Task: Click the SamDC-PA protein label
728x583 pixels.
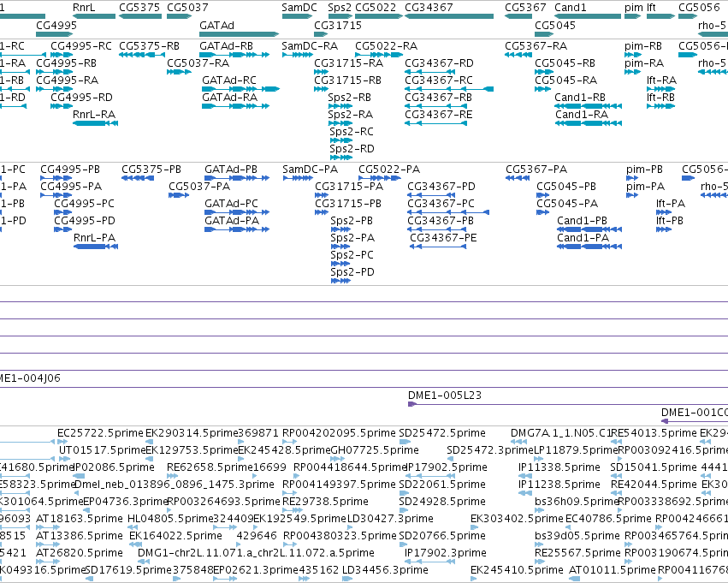Action: 311,170
